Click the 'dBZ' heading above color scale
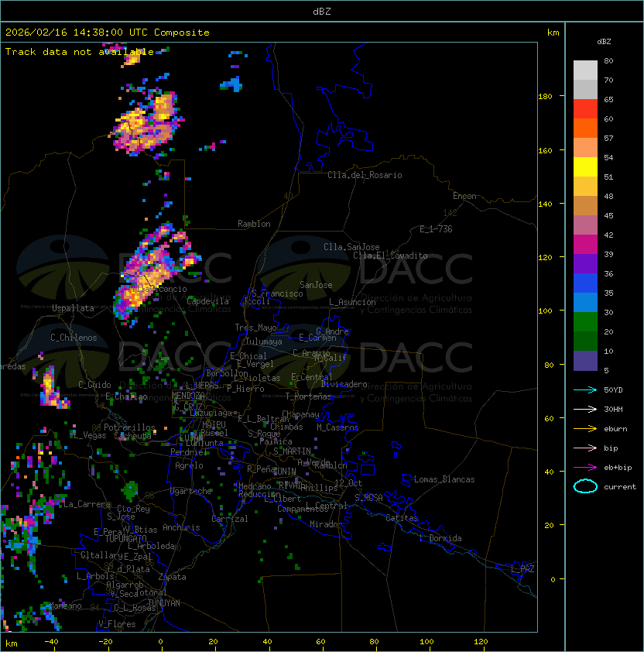 click(604, 42)
